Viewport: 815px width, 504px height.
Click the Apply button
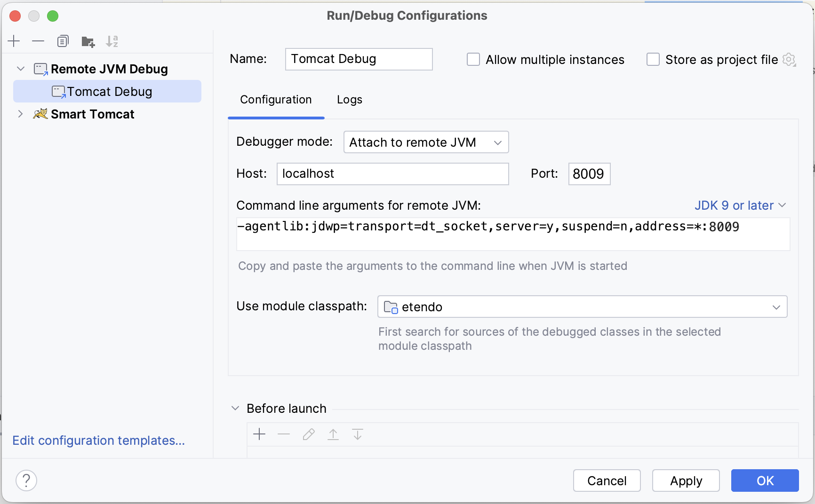click(686, 480)
